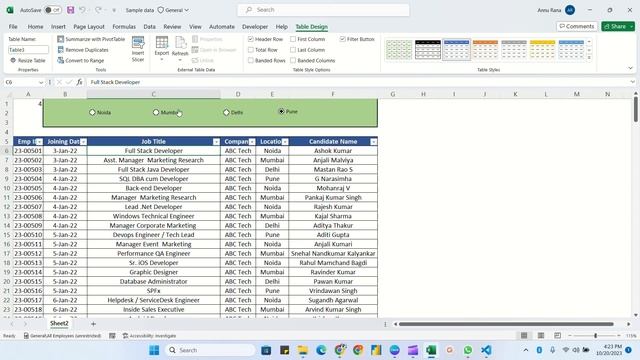Click the Resize Table button
Viewport: 640px width, 360px height.
[x=28, y=60]
